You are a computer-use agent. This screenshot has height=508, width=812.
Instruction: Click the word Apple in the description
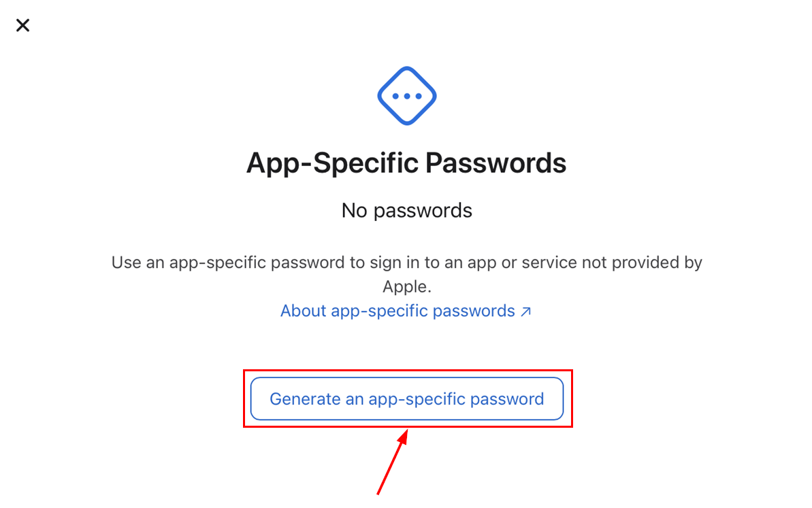tap(406, 287)
